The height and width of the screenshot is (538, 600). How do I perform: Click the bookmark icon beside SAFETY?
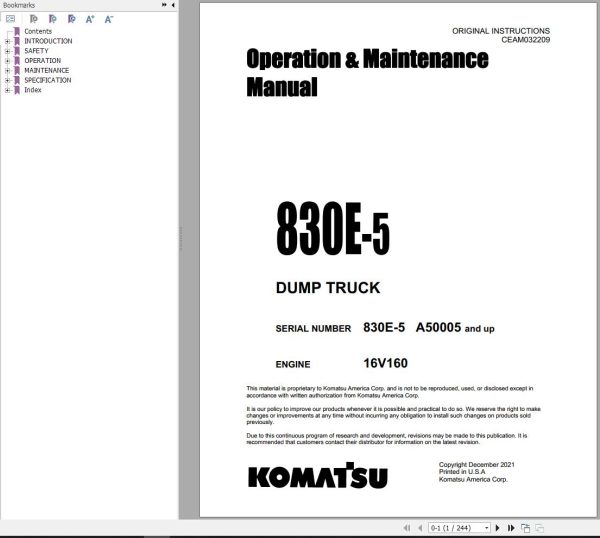17,51
